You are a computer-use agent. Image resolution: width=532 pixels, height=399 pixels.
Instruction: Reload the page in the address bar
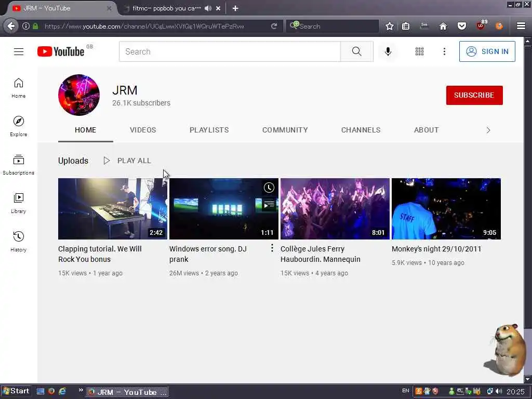(x=274, y=26)
